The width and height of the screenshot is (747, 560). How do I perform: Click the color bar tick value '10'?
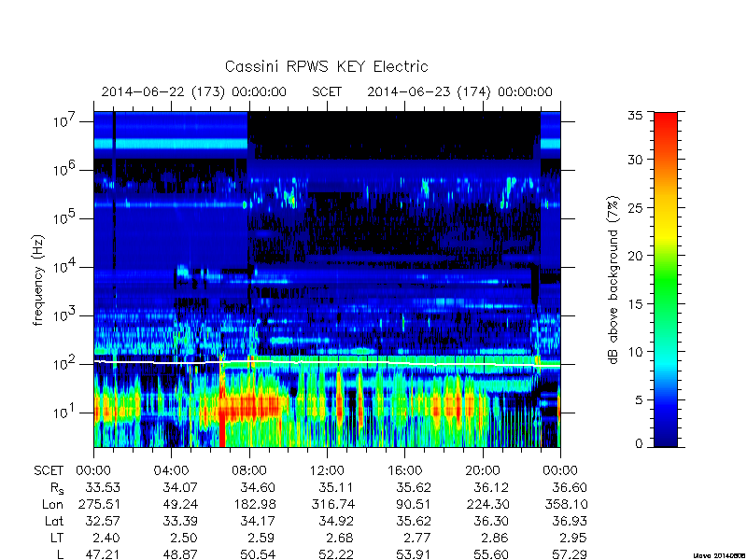point(635,352)
